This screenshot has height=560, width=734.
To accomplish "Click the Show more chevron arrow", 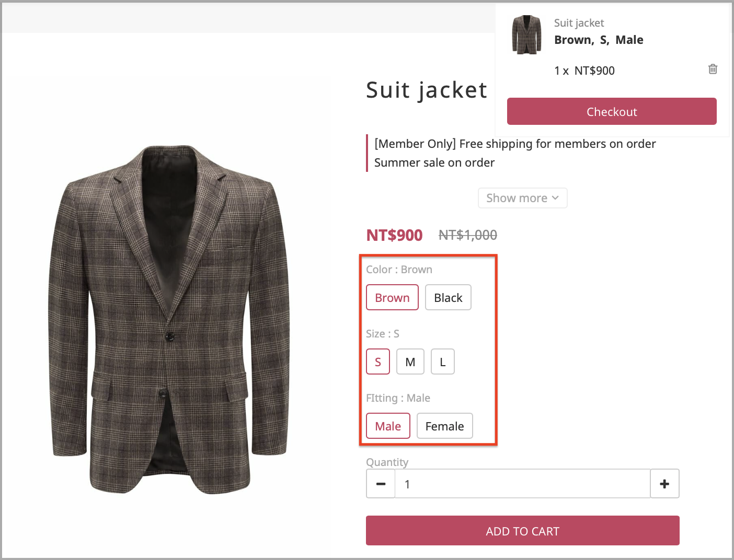I will (x=555, y=198).
